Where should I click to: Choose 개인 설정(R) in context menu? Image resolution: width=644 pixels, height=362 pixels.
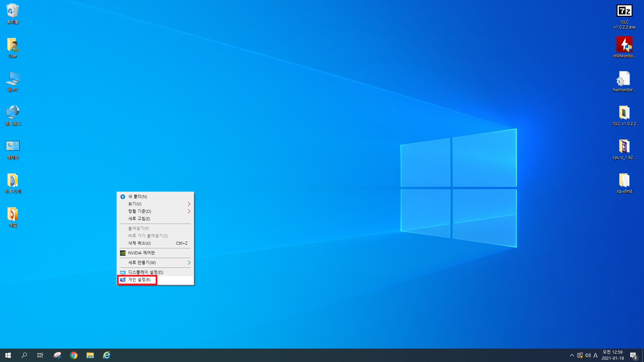(139, 280)
